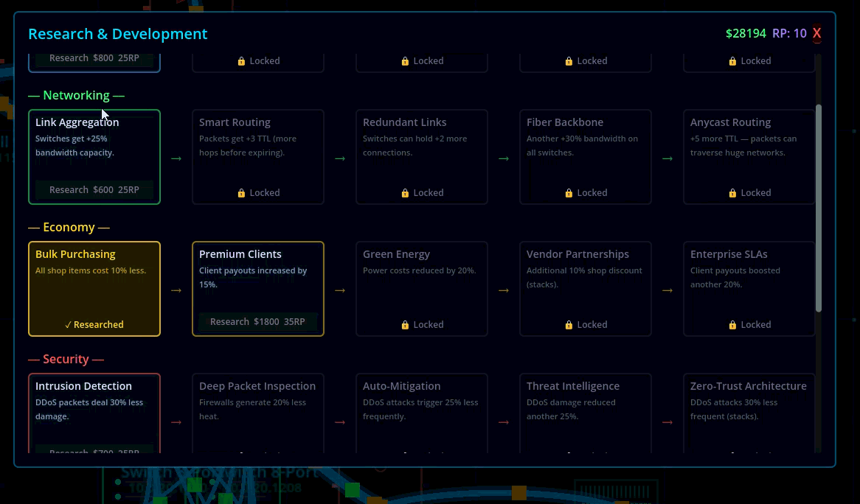The image size is (860, 504).
Task: Select the Anycast Routing card title
Action: 731,122
